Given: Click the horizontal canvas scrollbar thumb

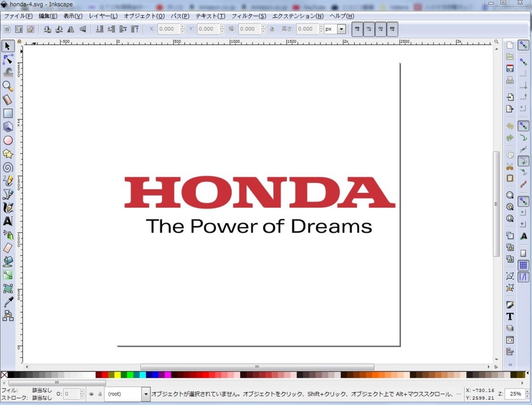Looking at the screenshot, I should click(257, 367).
